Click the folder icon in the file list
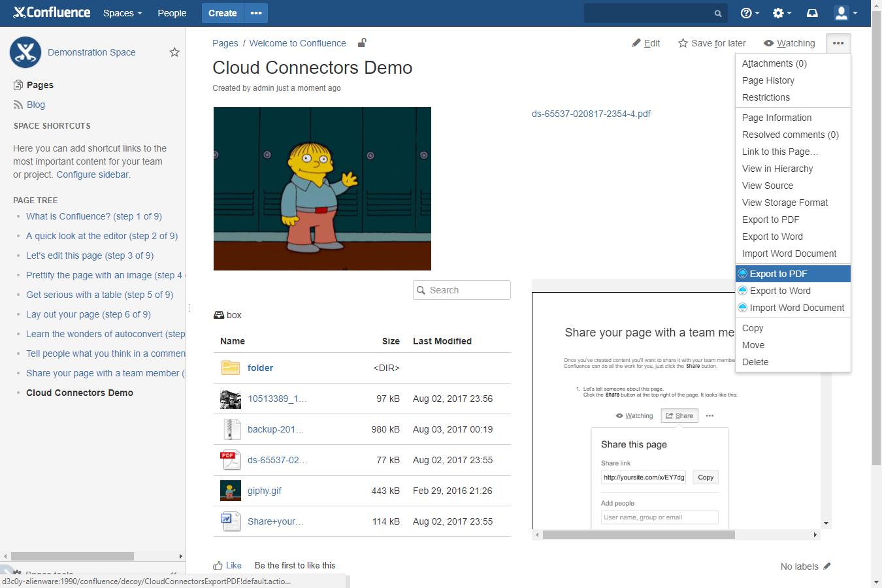882x588 pixels. click(x=231, y=368)
